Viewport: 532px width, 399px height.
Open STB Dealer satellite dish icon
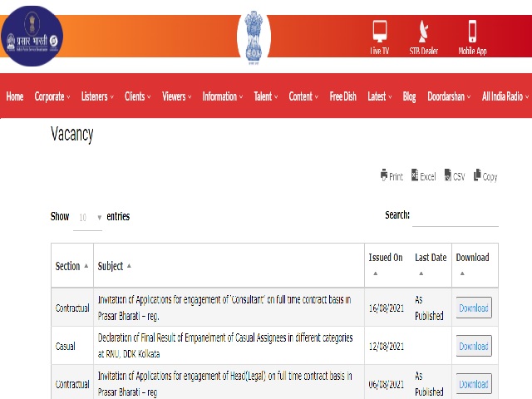pyautogui.click(x=423, y=31)
